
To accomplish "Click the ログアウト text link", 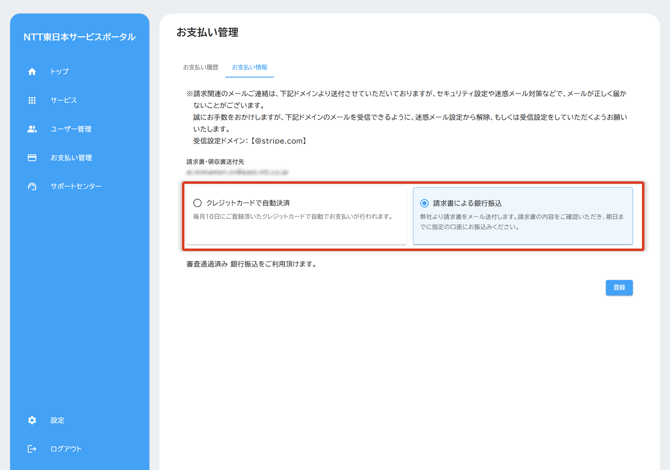I will 66,449.
